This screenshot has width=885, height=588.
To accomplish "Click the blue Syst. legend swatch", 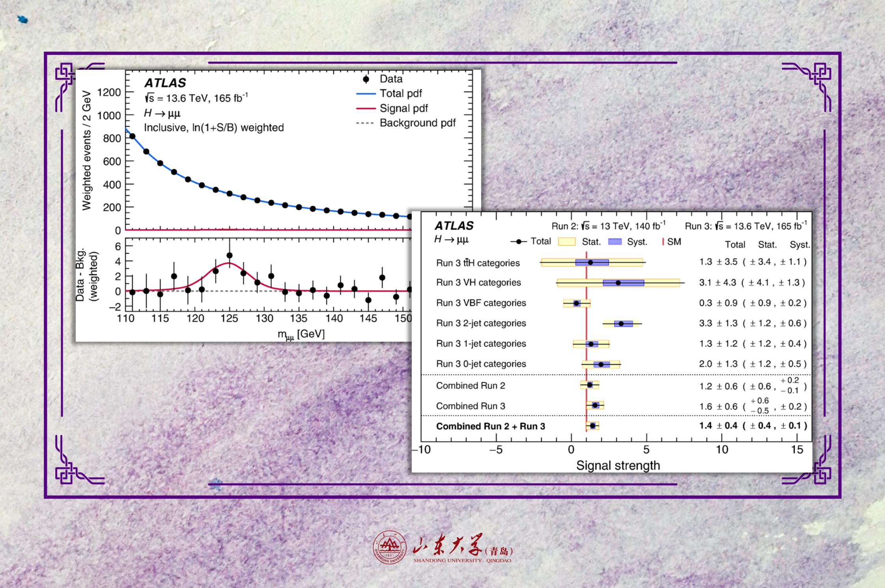I will [x=615, y=242].
